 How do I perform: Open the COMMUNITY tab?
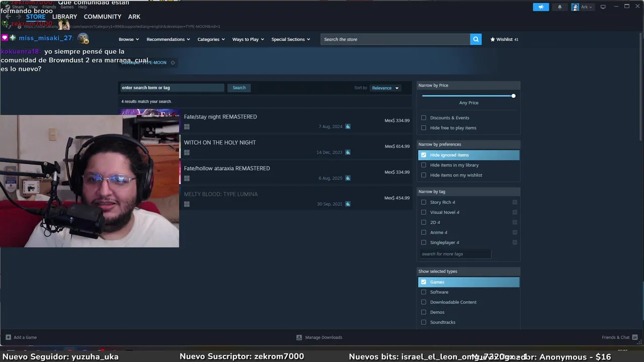tap(103, 17)
